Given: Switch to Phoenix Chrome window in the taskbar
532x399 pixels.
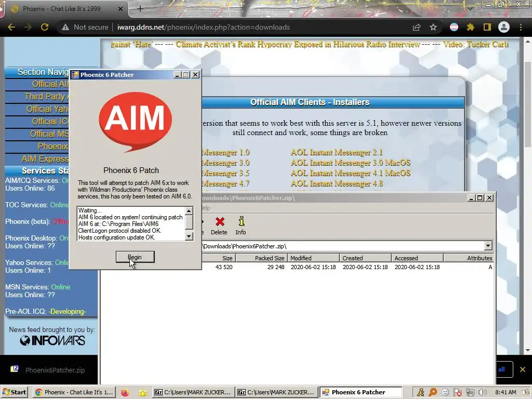Looking at the screenshot, I should coord(74,392).
